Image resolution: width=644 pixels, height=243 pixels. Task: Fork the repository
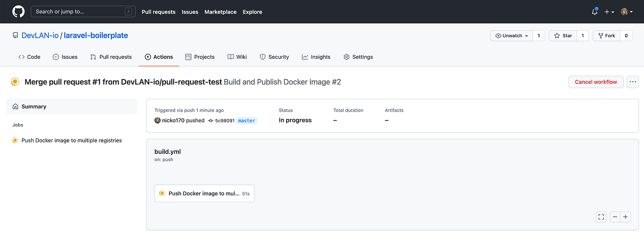tap(606, 35)
